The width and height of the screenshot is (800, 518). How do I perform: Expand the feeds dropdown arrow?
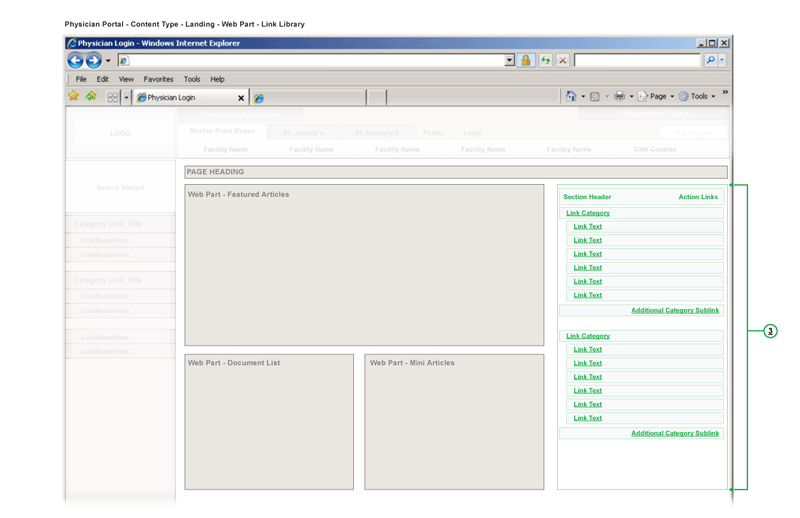point(607,96)
